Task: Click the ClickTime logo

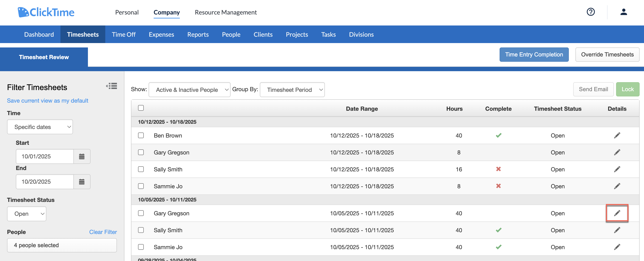Action: point(46,12)
